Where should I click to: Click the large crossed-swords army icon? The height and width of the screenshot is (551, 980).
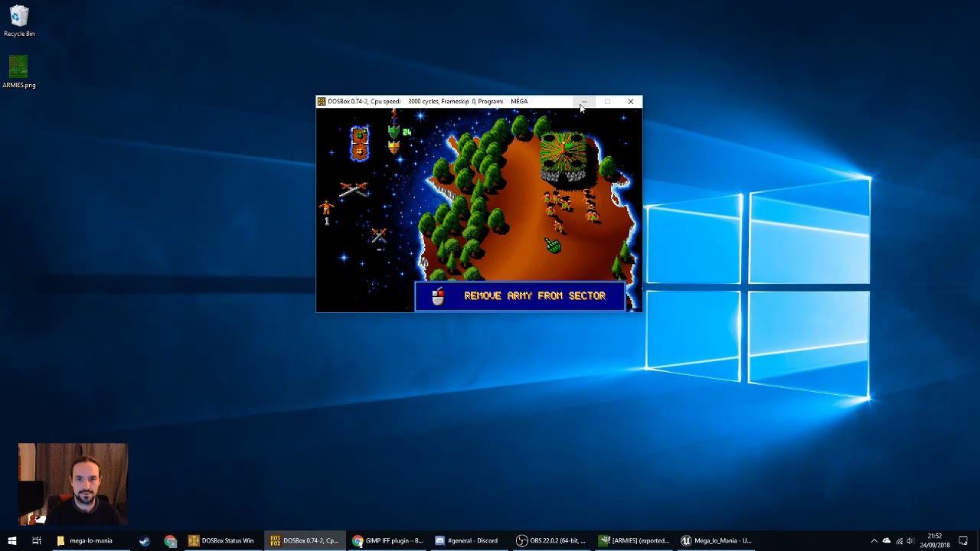click(353, 188)
